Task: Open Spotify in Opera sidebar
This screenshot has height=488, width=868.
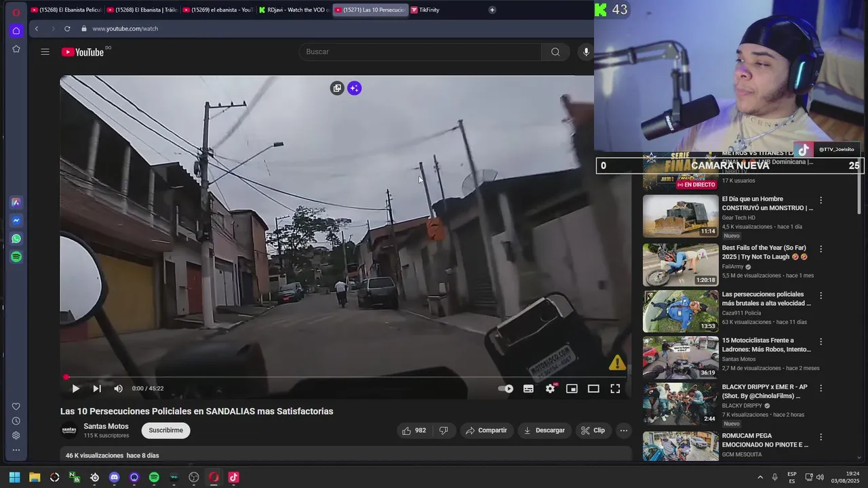Action: click(x=16, y=257)
